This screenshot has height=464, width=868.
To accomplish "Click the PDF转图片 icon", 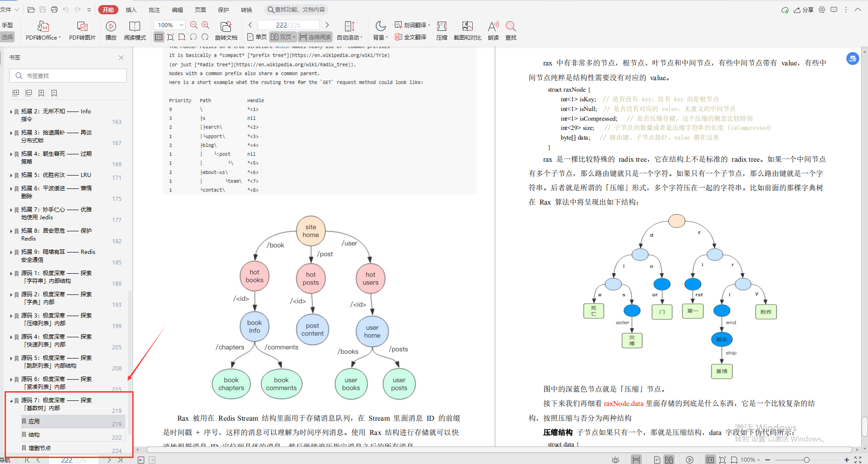I will (82, 26).
